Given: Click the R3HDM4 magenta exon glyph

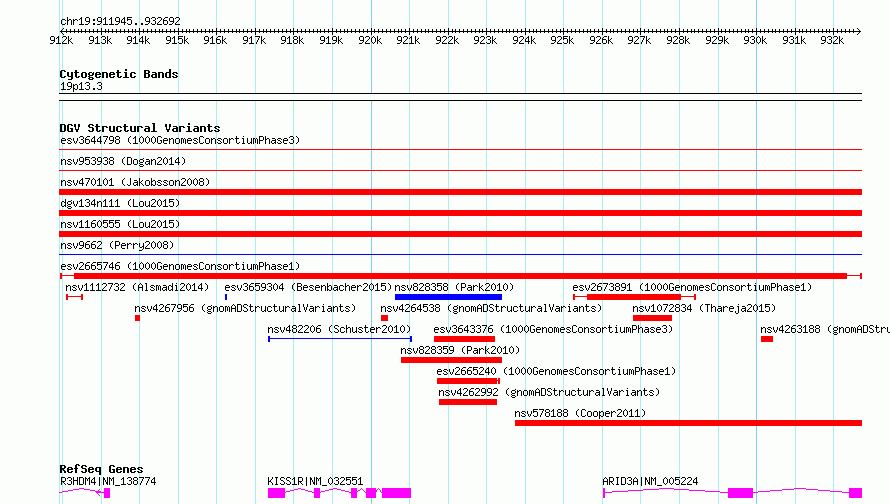Looking at the screenshot, I should (x=107, y=493).
